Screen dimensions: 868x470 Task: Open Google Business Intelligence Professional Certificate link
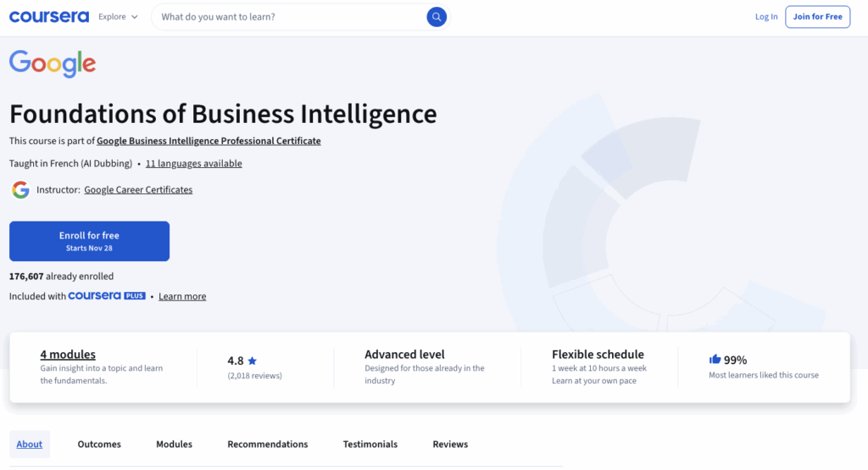209,141
